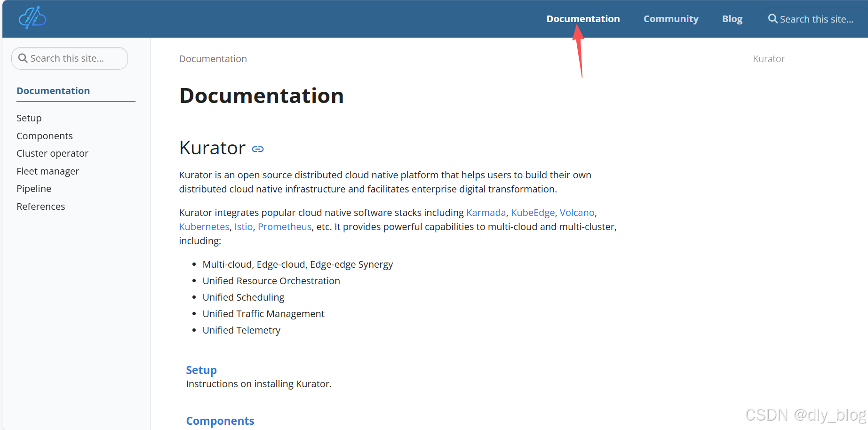Viewport: 868px width, 430px height.
Task: Jump to Kurator in right table of contents
Action: point(769,59)
